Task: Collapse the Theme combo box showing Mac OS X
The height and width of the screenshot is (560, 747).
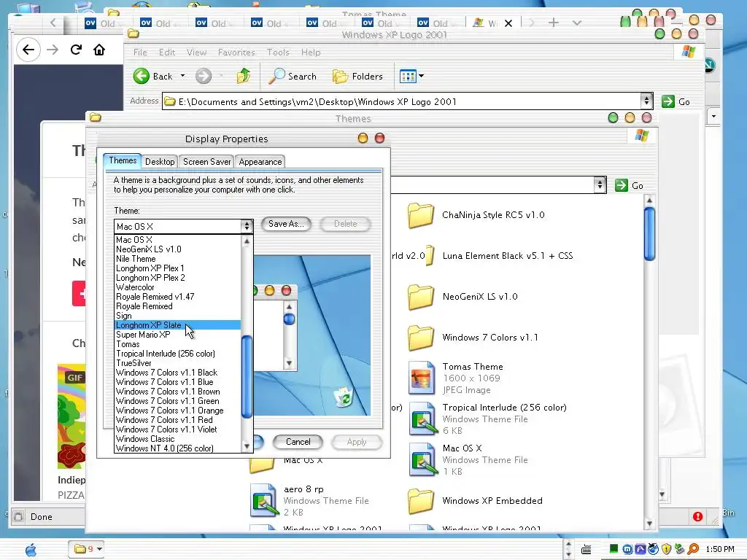Action: tap(247, 226)
